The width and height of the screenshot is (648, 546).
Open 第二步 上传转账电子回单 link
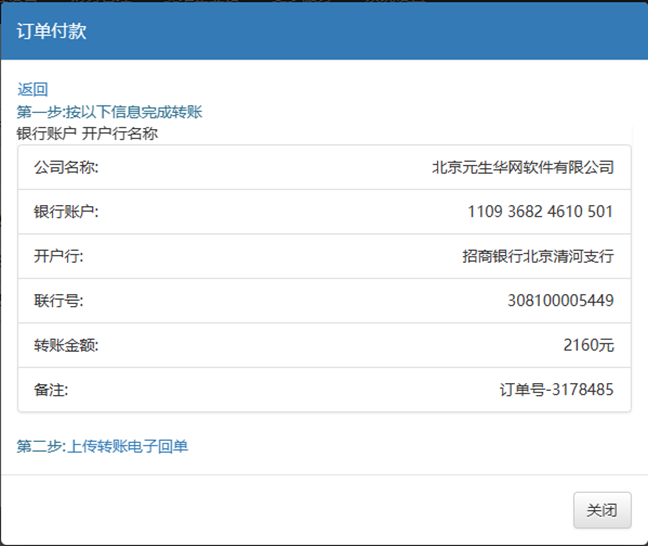click(102, 446)
